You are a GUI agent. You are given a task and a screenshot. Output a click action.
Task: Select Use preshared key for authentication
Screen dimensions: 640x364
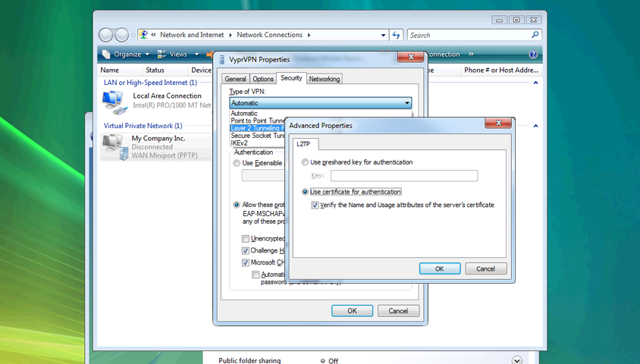[x=305, y=162]
